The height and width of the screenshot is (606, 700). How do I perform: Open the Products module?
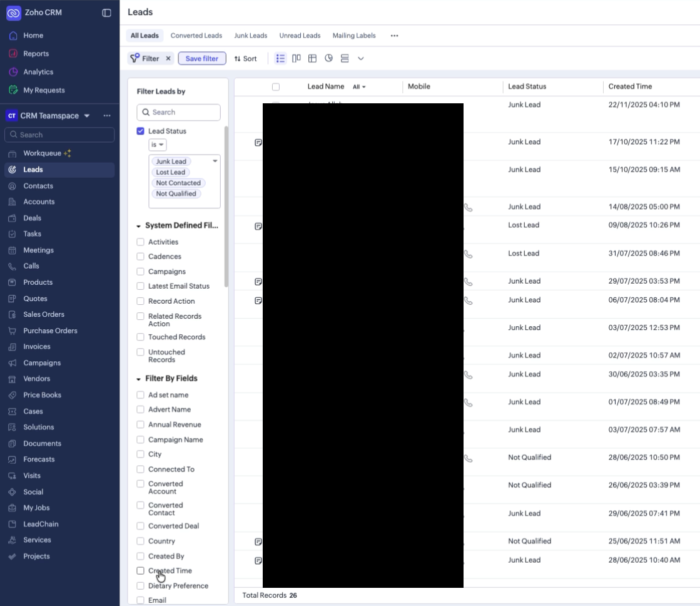coord(38,282)
